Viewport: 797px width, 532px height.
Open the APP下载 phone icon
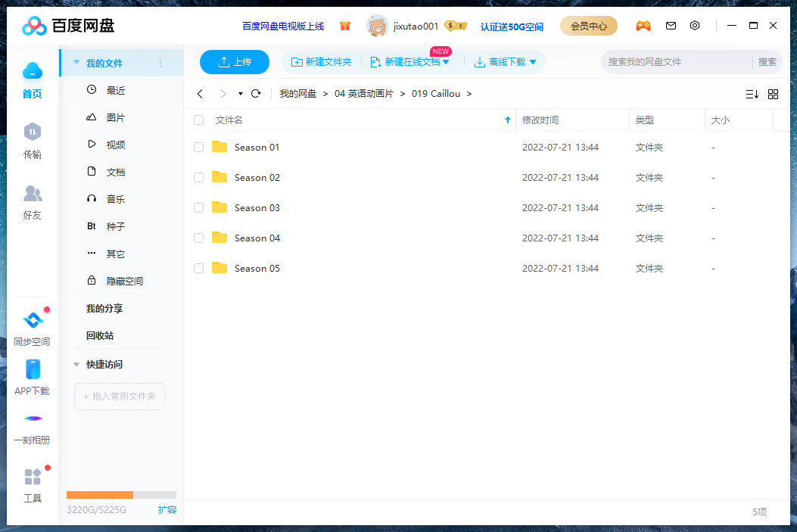click(33, 369)
